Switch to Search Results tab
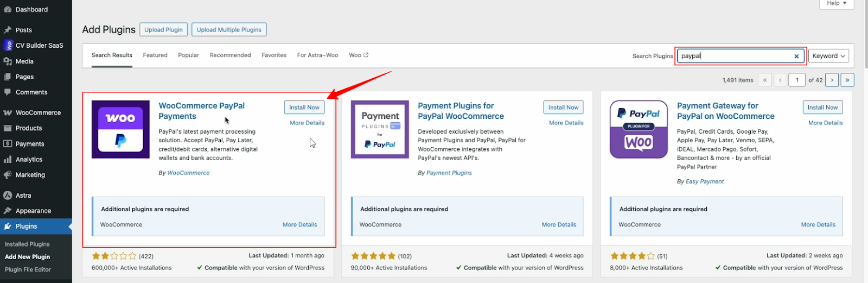868x283 pixels. [x=112, y=55]
